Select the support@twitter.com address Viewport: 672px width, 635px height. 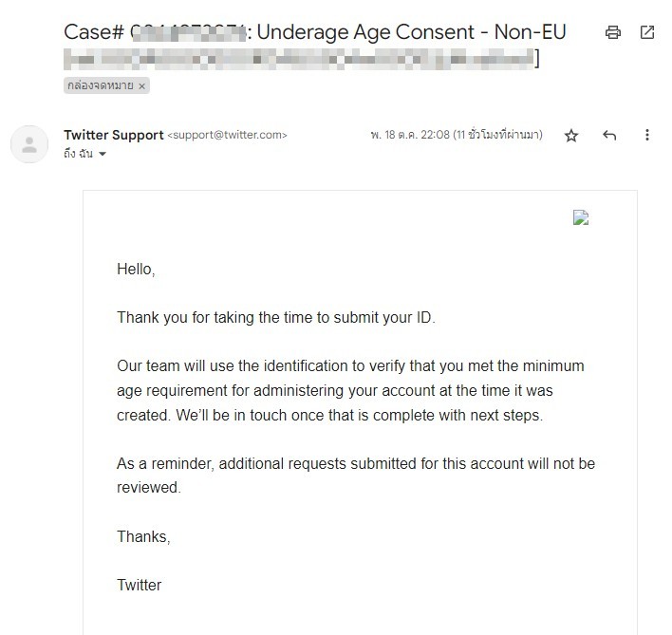(227, 135)
